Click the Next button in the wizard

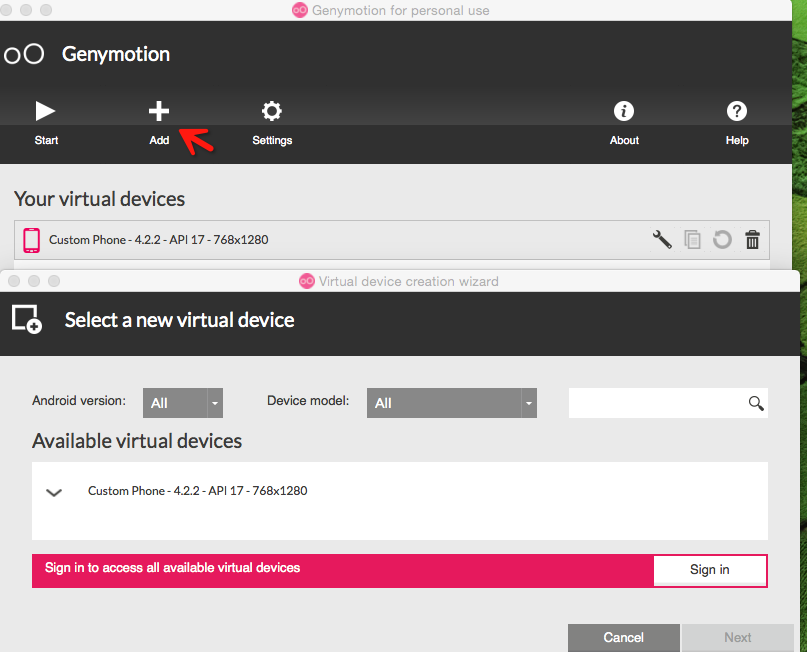pos(738,638)
